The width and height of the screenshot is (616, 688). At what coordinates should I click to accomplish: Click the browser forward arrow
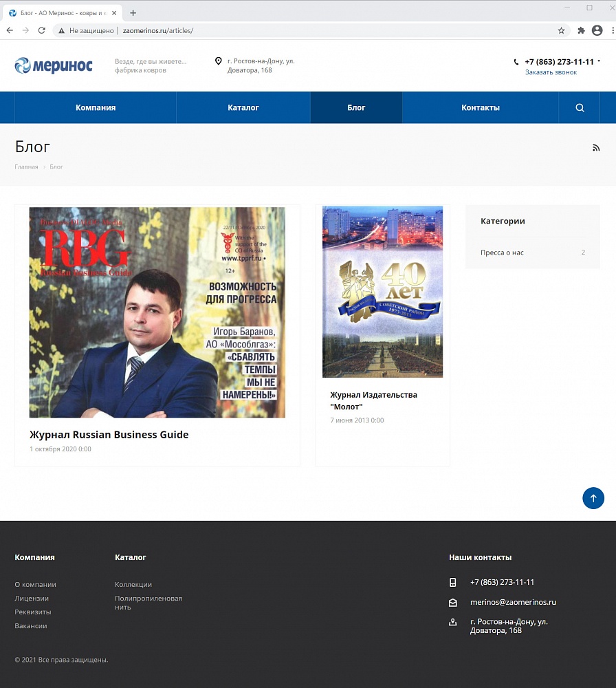25,30
